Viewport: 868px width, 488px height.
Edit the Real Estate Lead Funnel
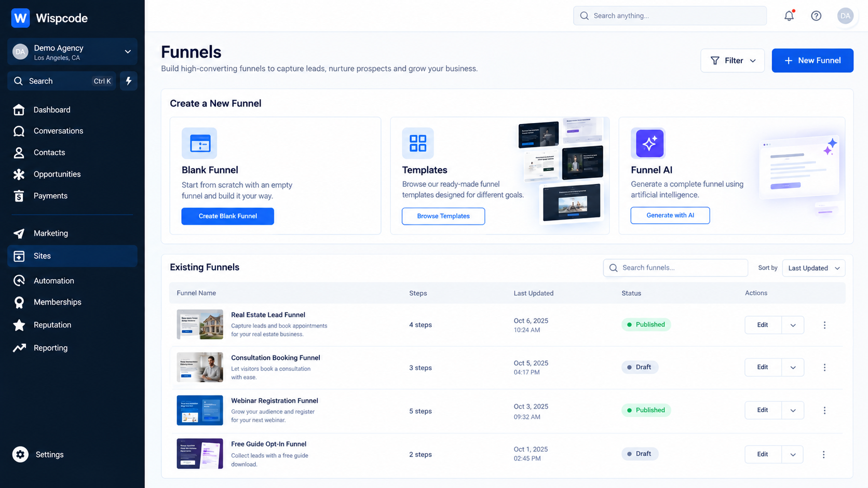pyautogui.click(x=763, y=325)
